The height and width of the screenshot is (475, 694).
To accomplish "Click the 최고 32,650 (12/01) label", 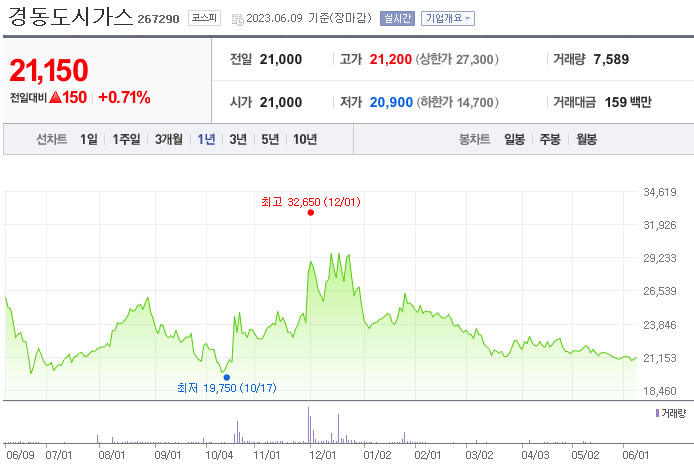I will click(311, 202).
